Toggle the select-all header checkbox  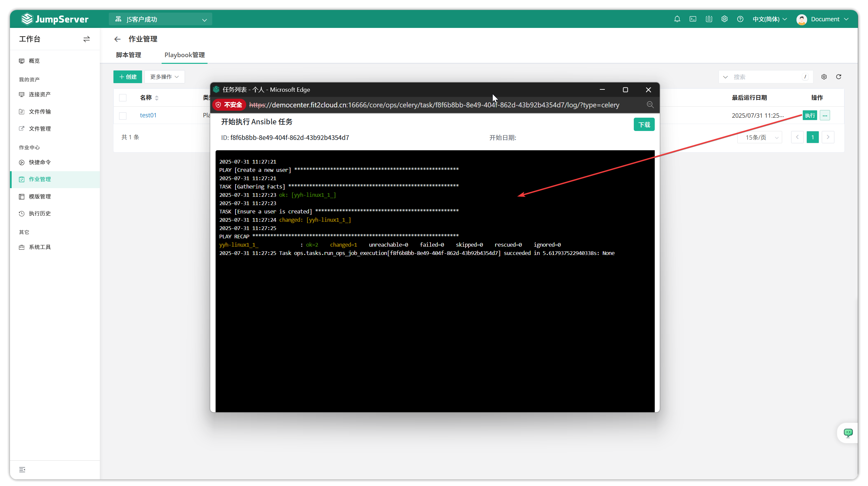(123, 98)
